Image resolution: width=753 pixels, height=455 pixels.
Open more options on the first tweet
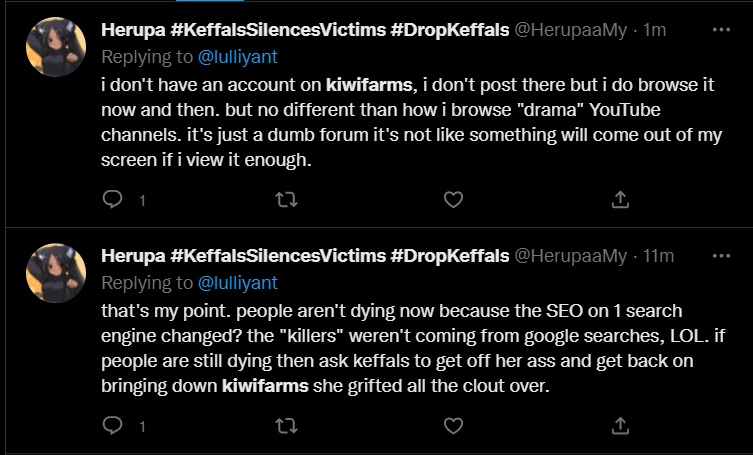pyautogui.click(x=720, y=30)
